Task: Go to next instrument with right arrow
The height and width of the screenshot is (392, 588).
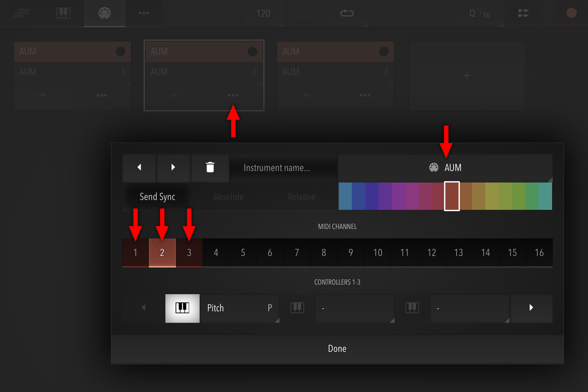Action: pos(173,167)
